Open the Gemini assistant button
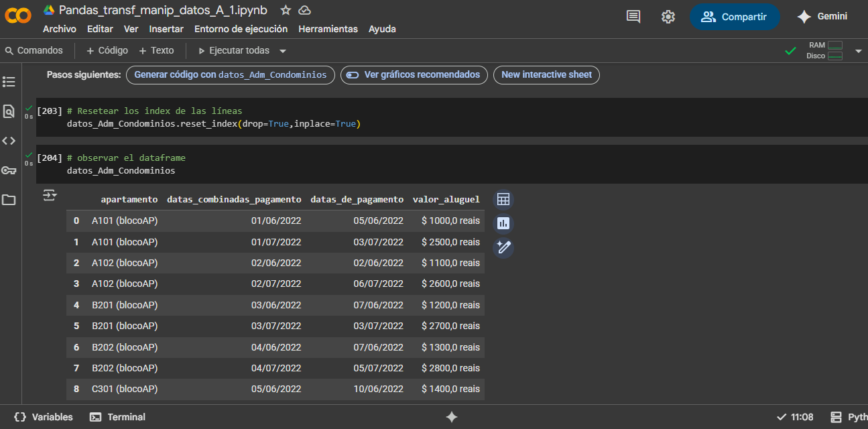The height and width of the screenshot is (429, 868). pyautogui.click(x=822, y=17)
